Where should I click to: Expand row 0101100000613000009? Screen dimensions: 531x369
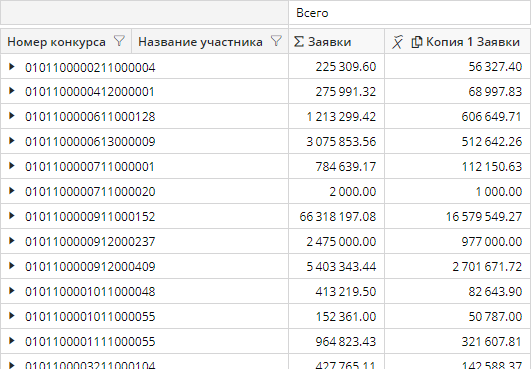[x=12, y=140]
